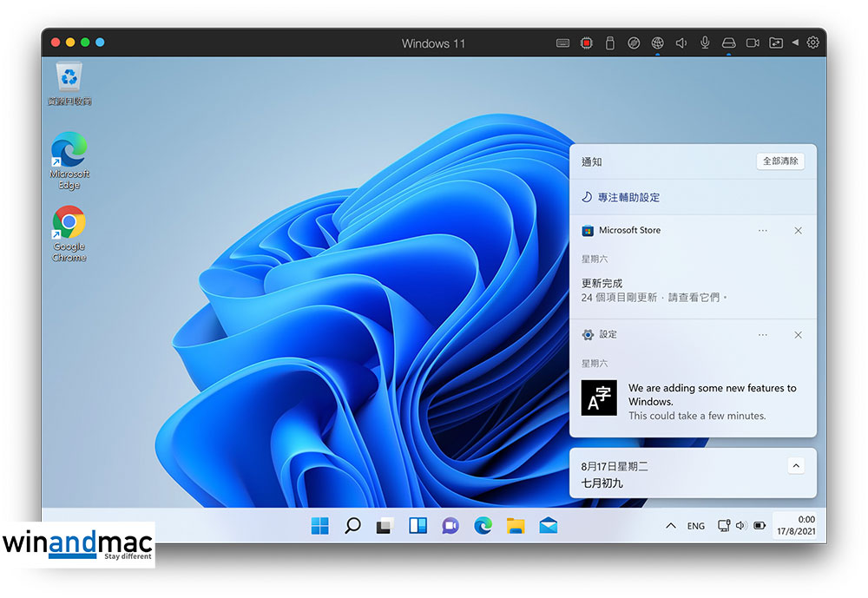Open Microsoft Store notification options menu
This screenshot has height=598, width=868.
[763, 231]
